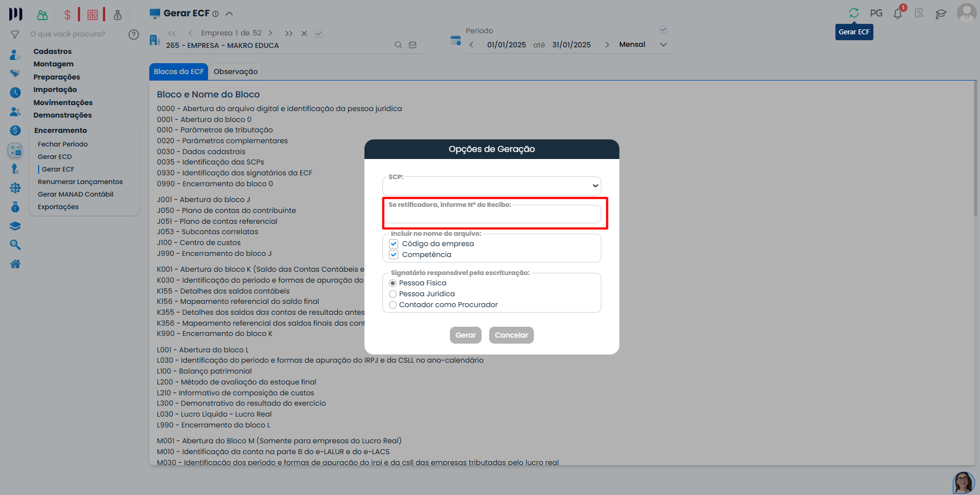Open the filter funnel above the search box
Screen dimensions: 980x495
pyautogui.click(x=14, y=34)
